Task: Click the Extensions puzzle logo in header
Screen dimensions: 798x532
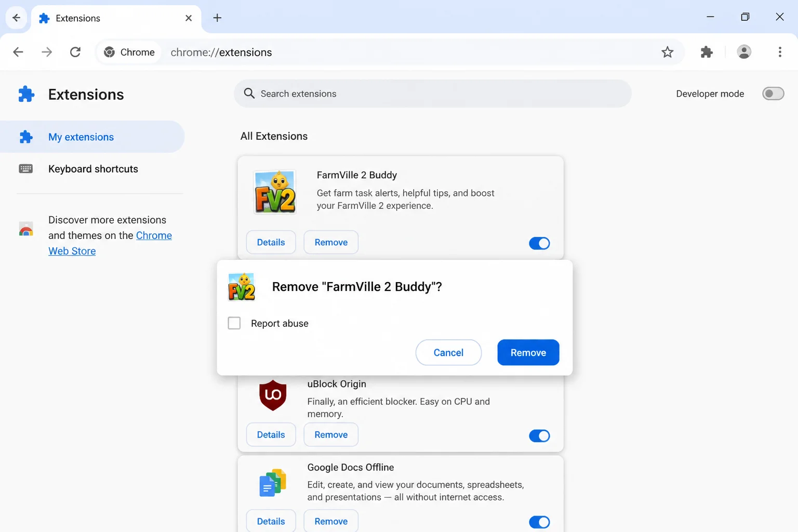Action: click(x=26, y=94)
